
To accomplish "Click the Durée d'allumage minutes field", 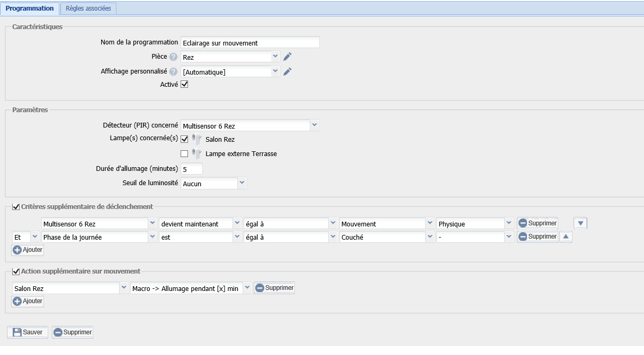I will point(191,169).
